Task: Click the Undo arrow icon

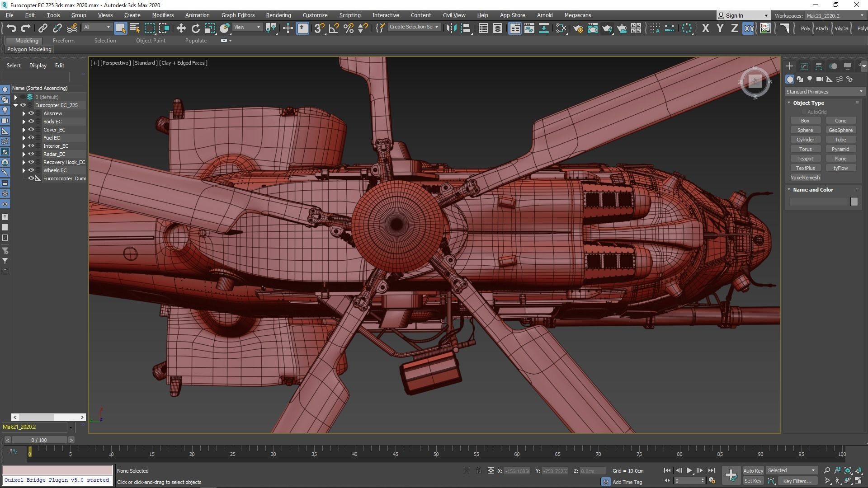Action: [11, 28]
